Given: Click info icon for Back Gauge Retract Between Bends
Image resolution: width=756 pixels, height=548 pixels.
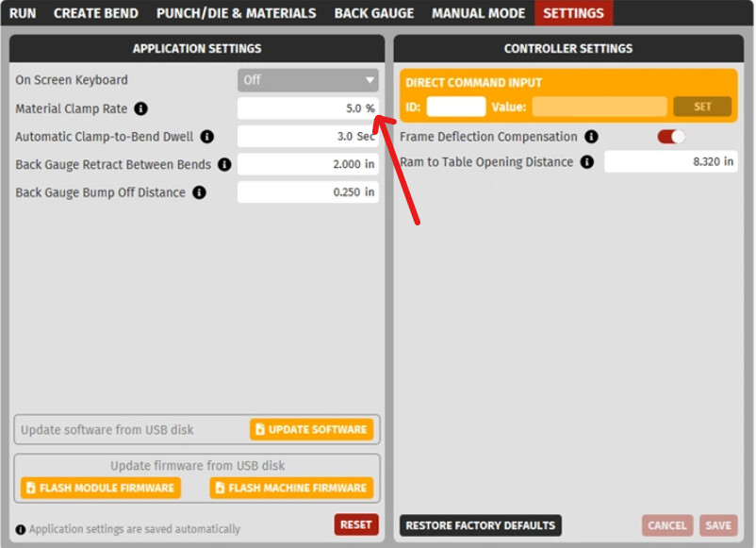Looking at the screenshot, I should click(x=224, y=165).
